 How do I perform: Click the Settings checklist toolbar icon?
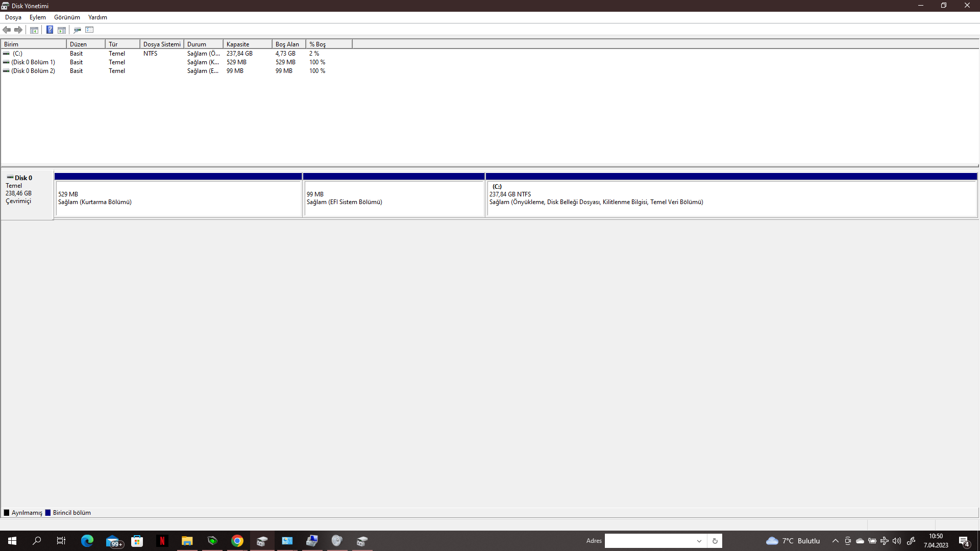(89, 30)
